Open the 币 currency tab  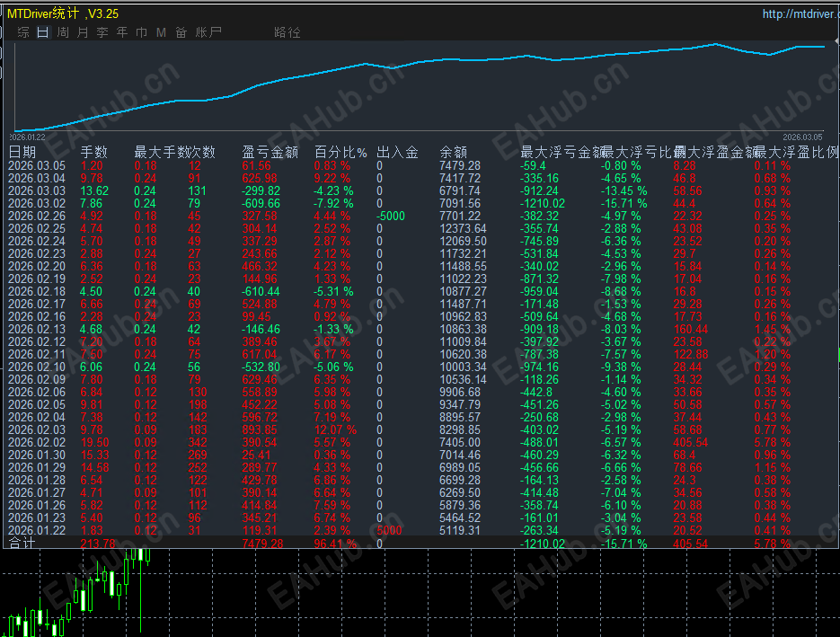[x=141, y=32]
